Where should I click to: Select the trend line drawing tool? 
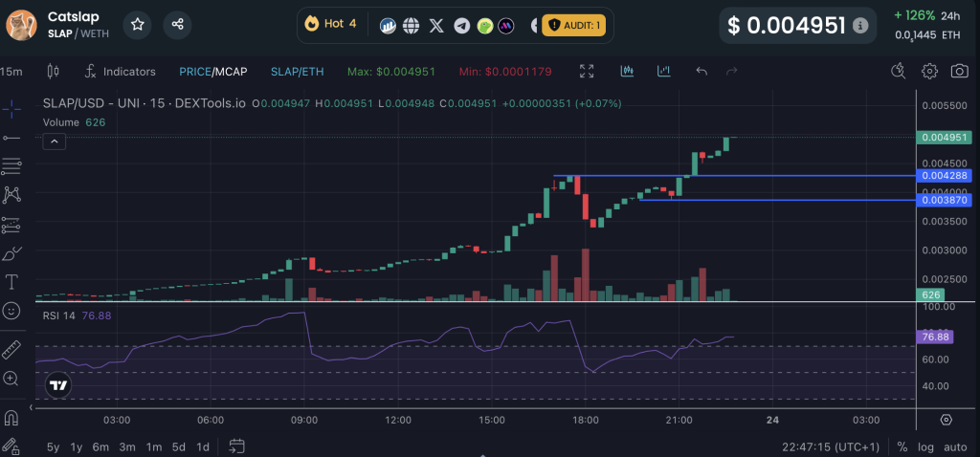(x=11, y=138)
